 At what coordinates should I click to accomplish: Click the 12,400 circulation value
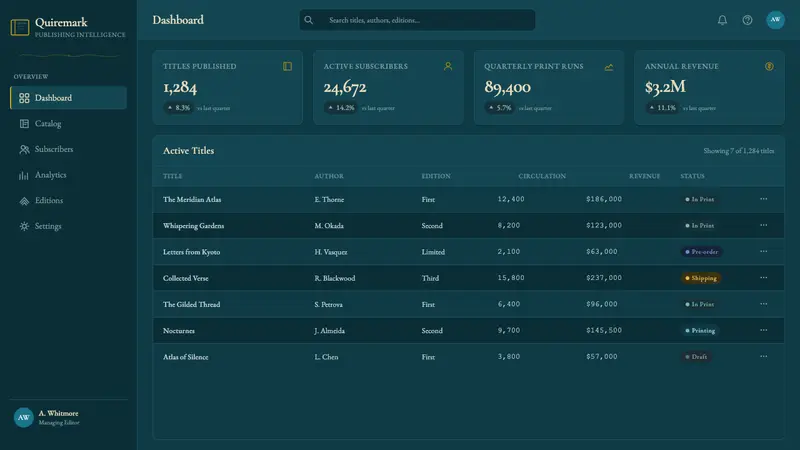pyautogui.click(x=511, y=199)
